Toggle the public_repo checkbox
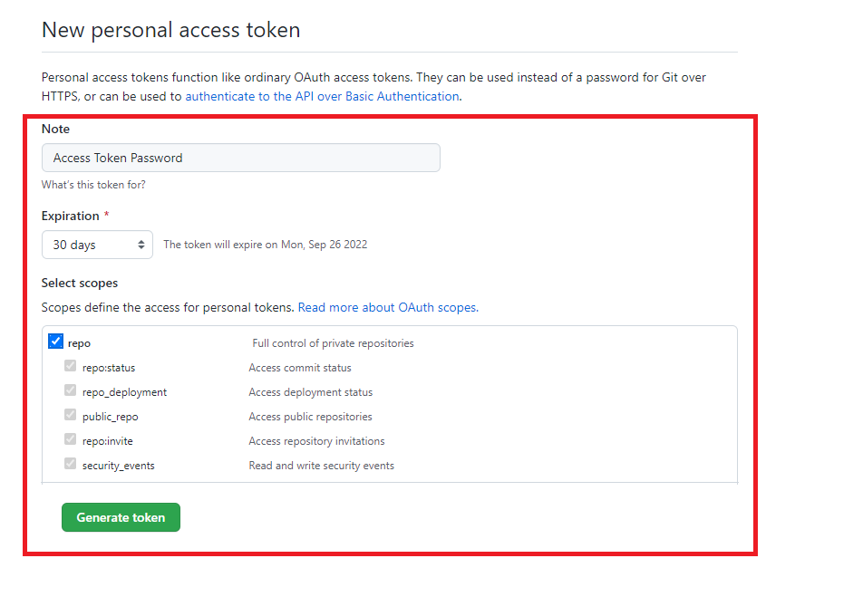863x616 pixels. tap(70, 414)
